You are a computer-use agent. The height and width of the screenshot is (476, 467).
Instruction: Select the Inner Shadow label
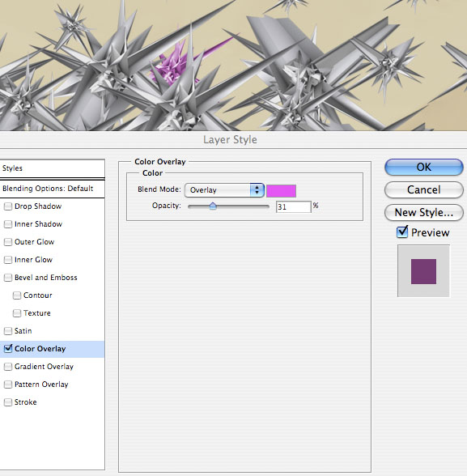(x=38, y=224)
